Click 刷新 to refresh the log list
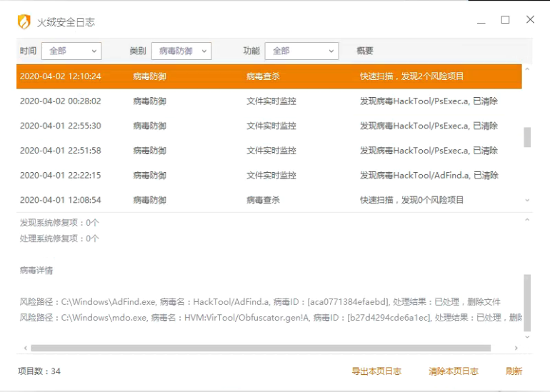550x392 pixels. tap(514, 371)
